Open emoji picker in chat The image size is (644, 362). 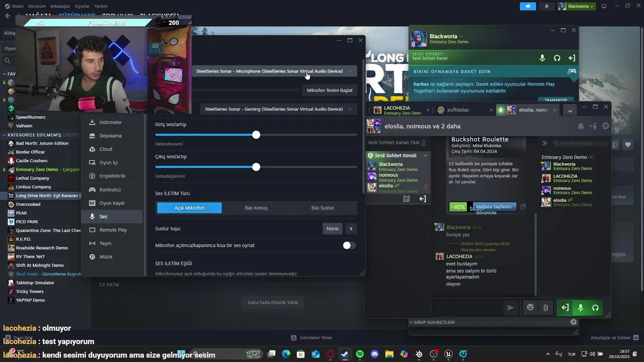530,307
